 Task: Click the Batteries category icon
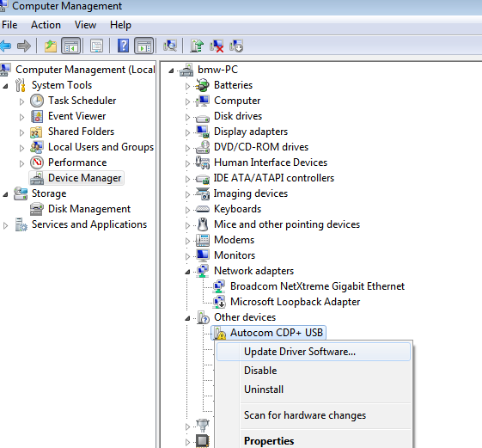click(203, 85)
